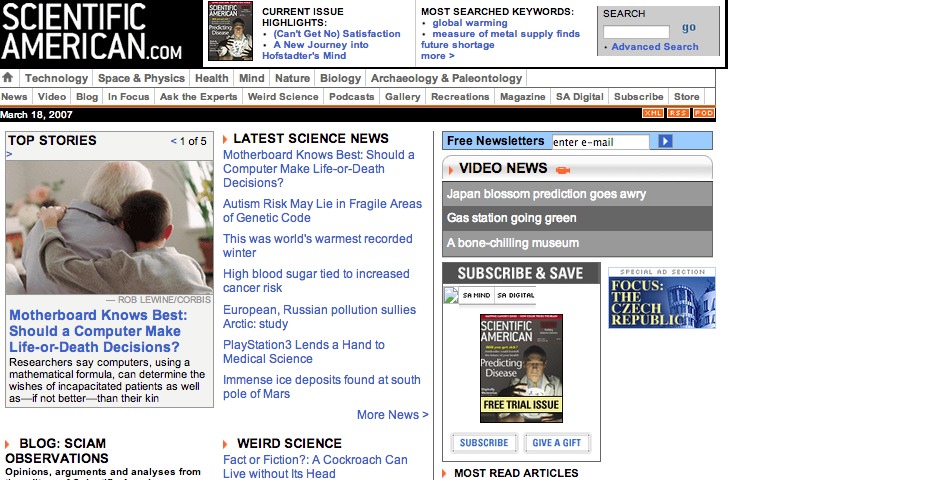Open the RSS feed badge
This screenshot has width=940, height=480.
pos(679,113)
